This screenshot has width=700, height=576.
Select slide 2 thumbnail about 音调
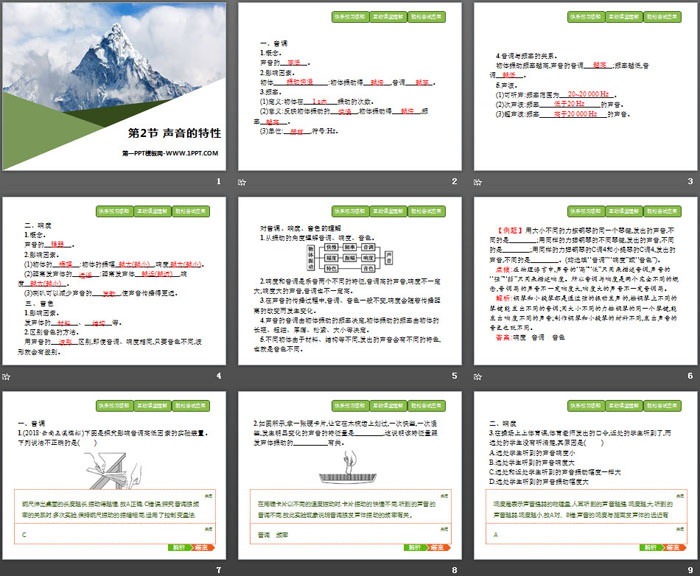point(350,86)
